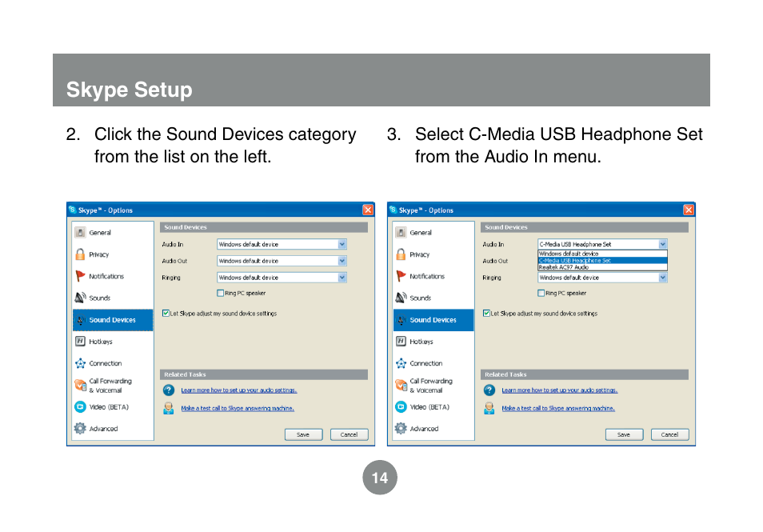Screen dimensions: 763x532
Task: Click the General icon in right Skype window
Action: [x=401, y=232]
